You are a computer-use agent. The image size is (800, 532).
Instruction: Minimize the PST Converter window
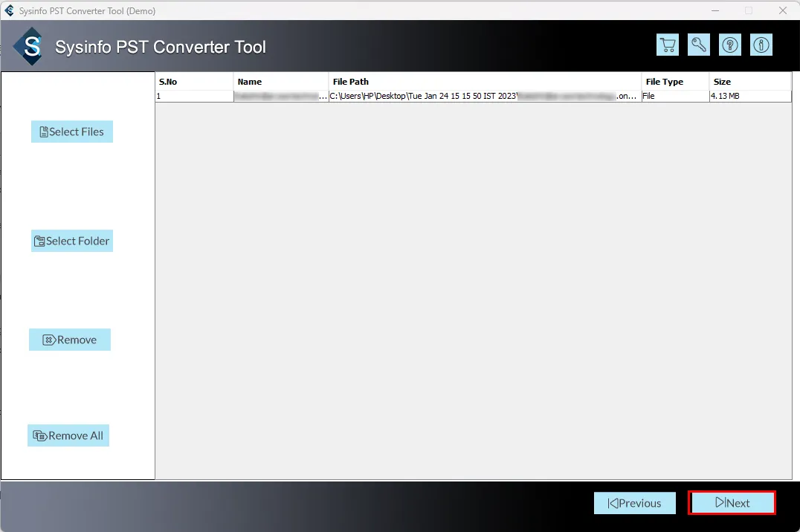pos(714,11)
